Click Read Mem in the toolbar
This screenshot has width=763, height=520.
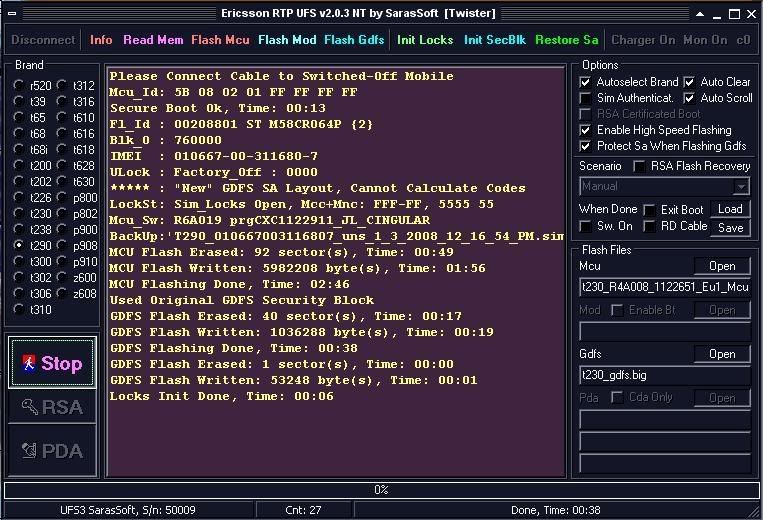click(153, 40)
